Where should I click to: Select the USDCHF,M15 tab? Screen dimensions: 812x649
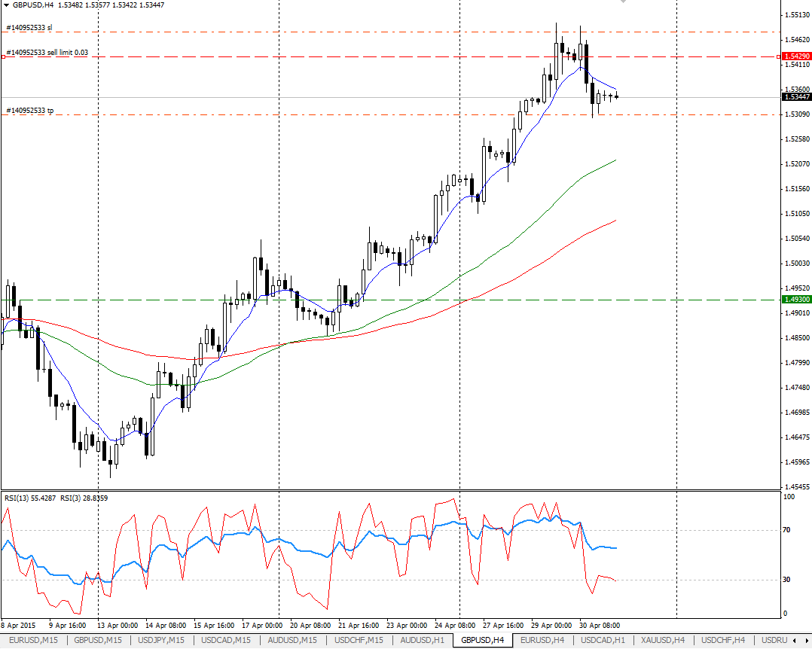(359, 640)
